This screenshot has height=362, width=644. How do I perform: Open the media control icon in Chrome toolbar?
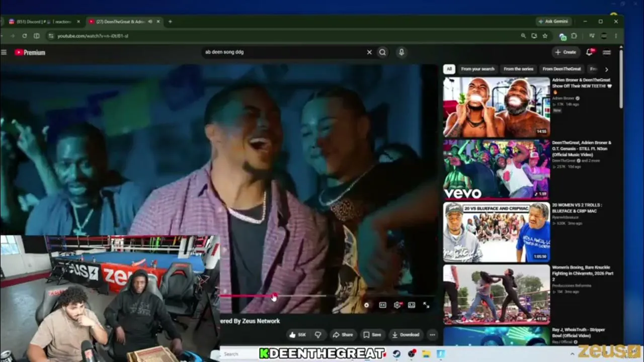click(592, 36)
